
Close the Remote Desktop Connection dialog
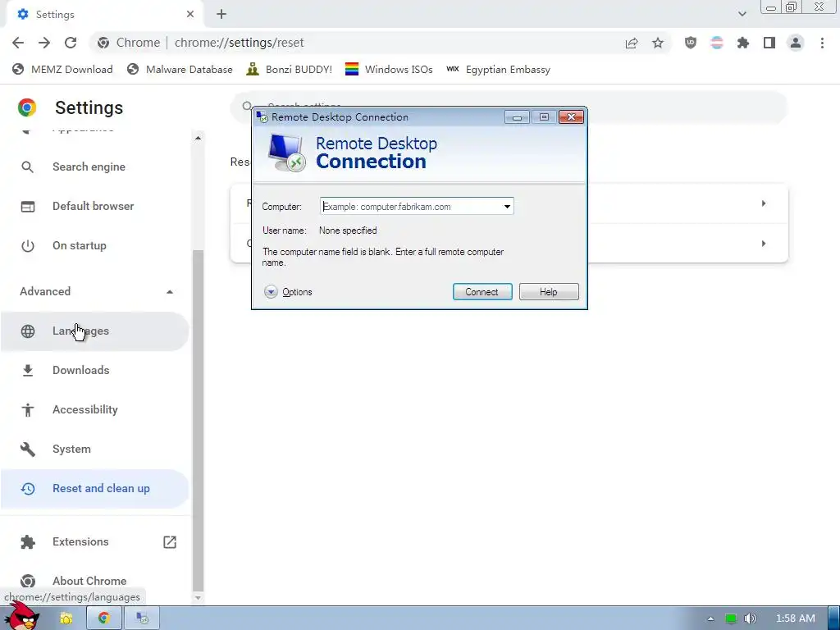click(x=571, y=116)
